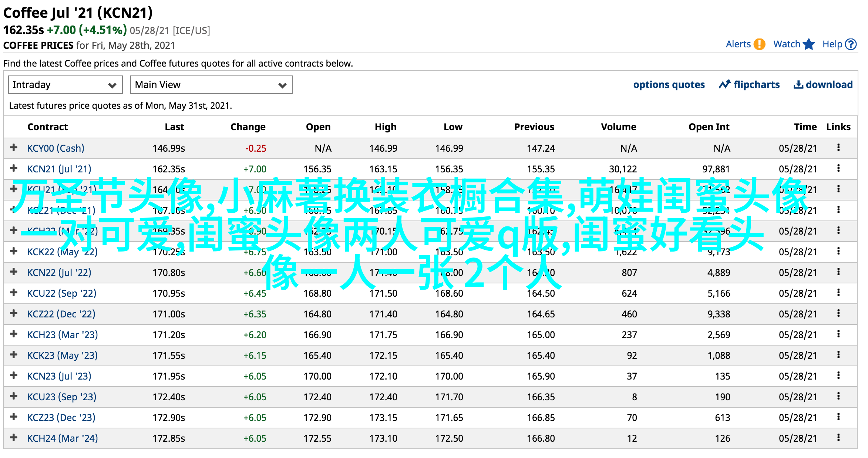Image resolution: width=868 pixels, height=458 pixels.
Task: Expand the KCU22 (Sep '22) row
Action: point(14,293)
